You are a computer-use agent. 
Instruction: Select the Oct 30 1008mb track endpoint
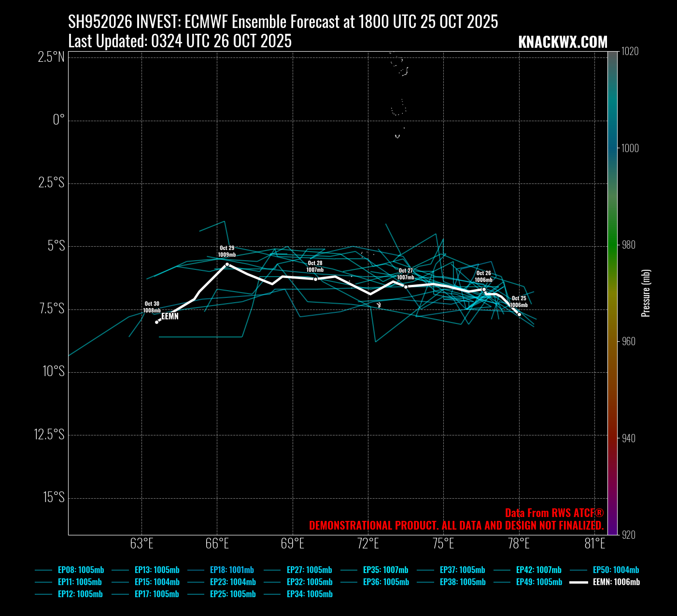[156, 322]
